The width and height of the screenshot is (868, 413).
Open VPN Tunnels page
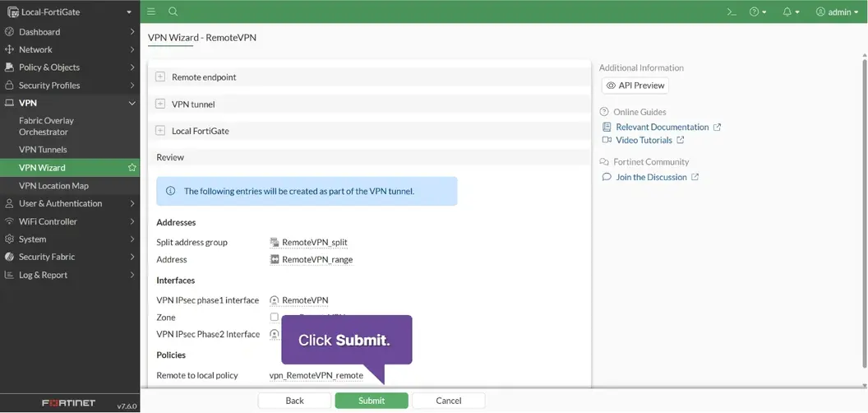pos(43,150)
